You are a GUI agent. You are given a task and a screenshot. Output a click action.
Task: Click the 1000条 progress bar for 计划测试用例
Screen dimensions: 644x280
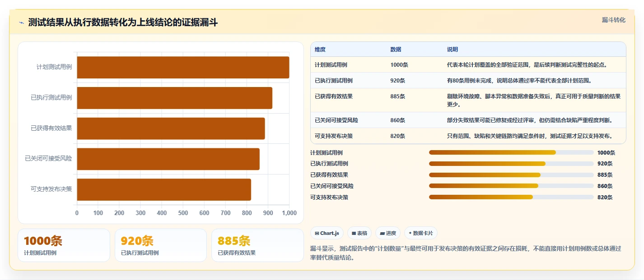coord(511,152)
